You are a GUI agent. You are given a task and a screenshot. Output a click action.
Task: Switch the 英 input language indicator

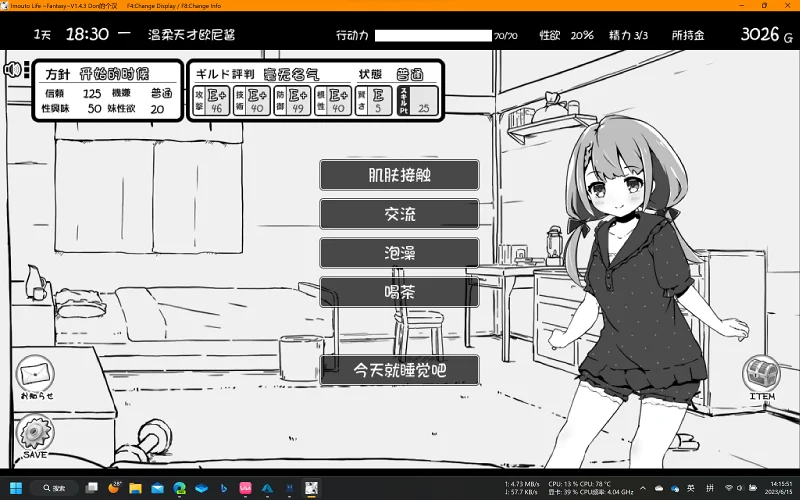(x=691, y=488)
